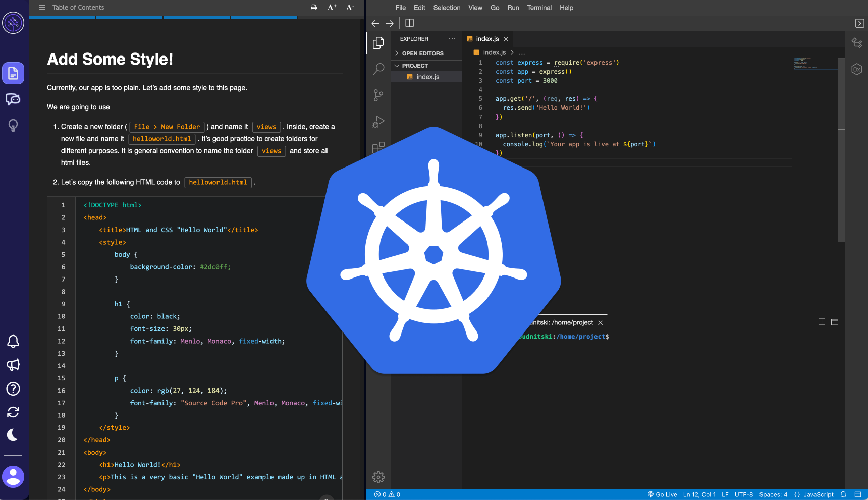
Task: Open the Run and Debug view icon
Action: coord(378,122)
